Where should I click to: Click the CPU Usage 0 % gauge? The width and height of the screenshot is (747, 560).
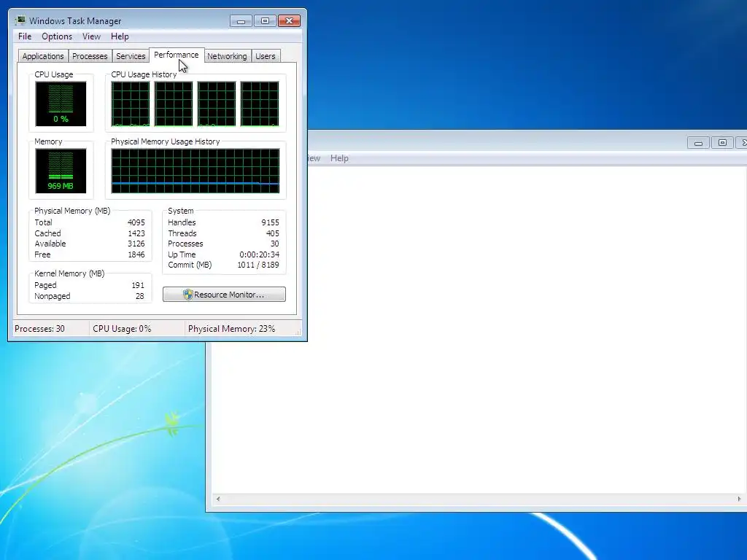point(61,104)
